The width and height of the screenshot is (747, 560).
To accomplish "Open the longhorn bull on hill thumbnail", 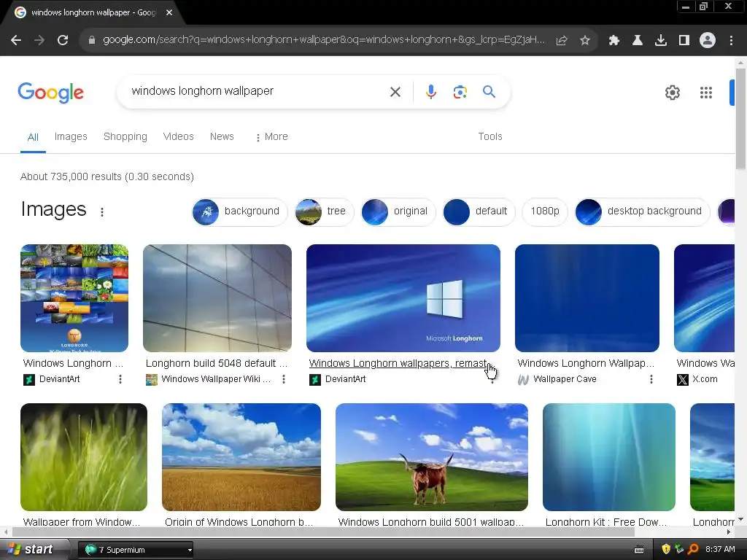I will (x=432, y=457).
